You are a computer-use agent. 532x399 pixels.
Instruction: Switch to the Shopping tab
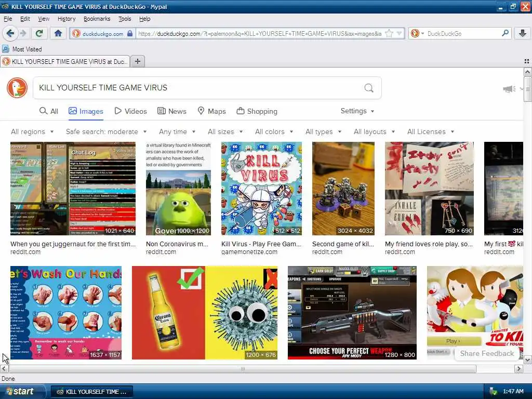click(257, 111)
